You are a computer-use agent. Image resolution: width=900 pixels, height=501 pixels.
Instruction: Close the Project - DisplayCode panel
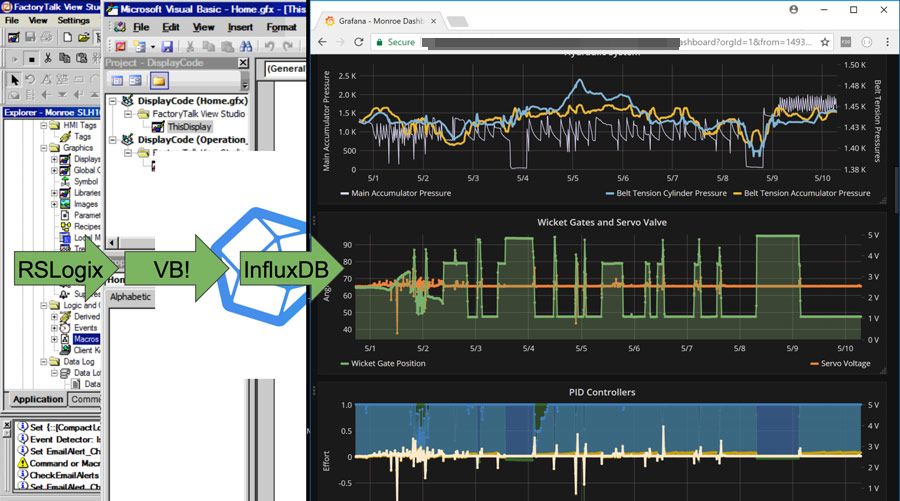243,63
